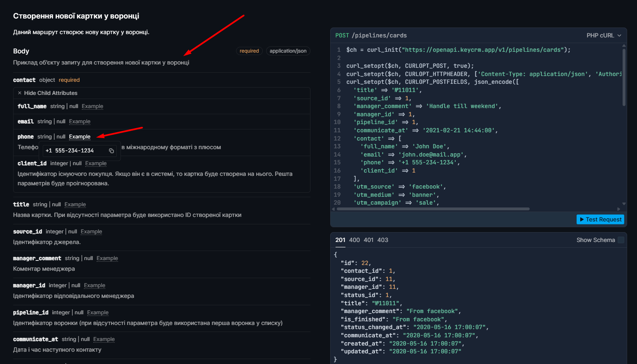Click the 'Створення нової картки у воронці' heading
The height and width of the screenshot is (364, 637).
click(76, 16)
